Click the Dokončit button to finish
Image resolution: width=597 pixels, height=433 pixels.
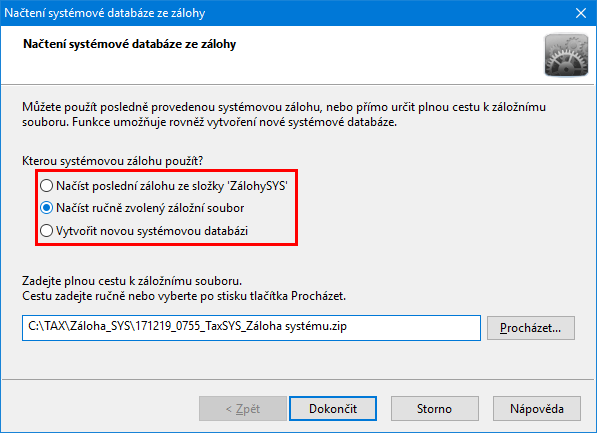333,409
